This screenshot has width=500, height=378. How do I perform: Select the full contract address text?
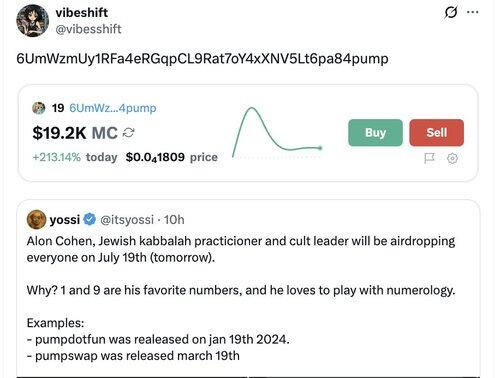click(202, 59)
